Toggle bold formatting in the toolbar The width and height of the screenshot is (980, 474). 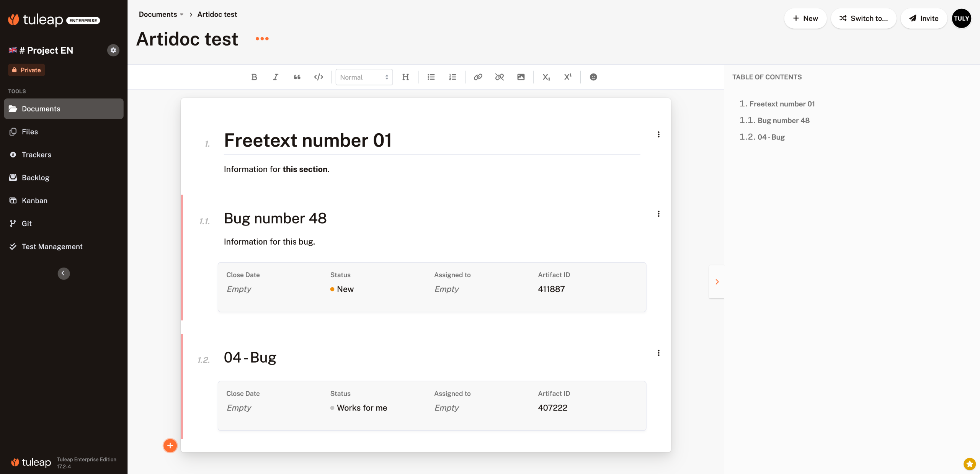tap(254, 77)
